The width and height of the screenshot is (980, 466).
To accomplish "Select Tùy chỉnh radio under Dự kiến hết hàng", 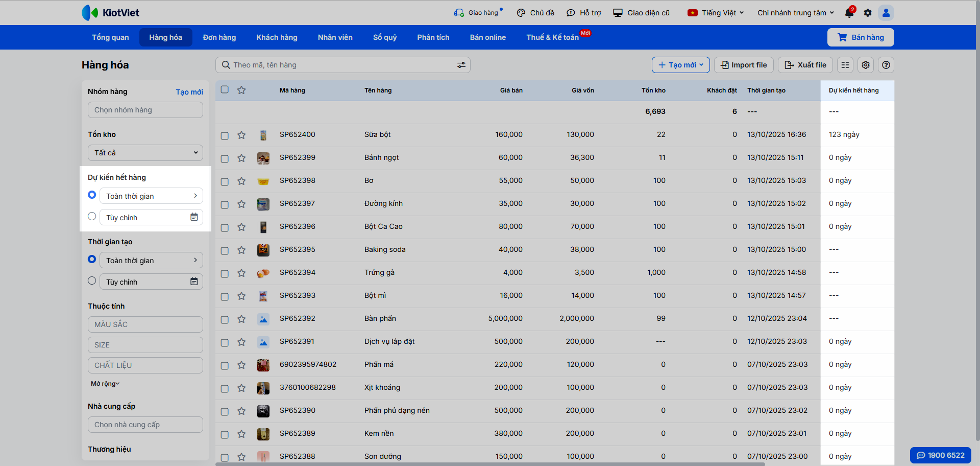I will pos(92,216).
